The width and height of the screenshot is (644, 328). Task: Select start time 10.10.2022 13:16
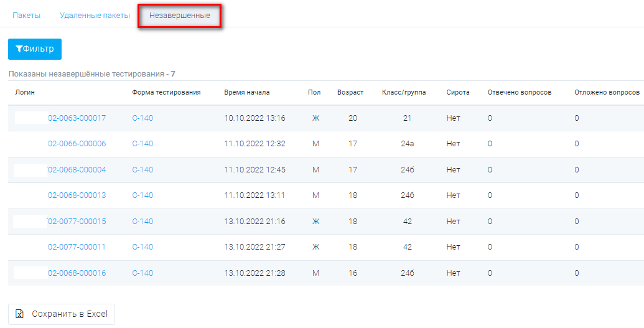point(254,118)
